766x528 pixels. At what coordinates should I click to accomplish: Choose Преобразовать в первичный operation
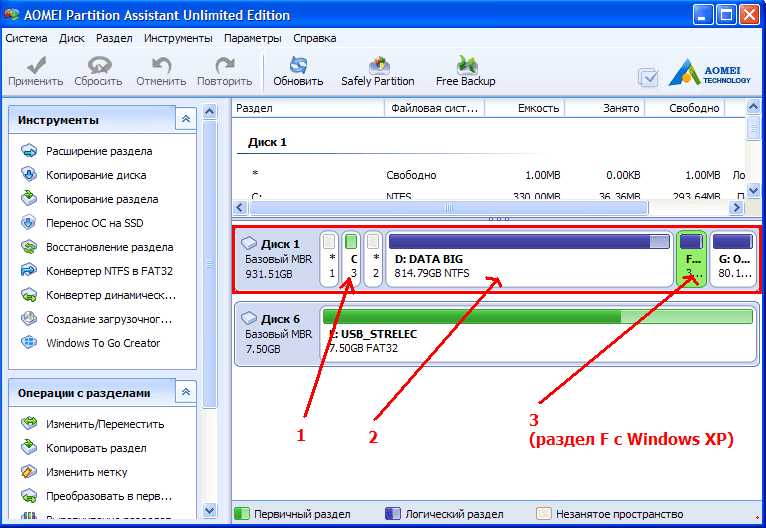(x=96, y=496)
